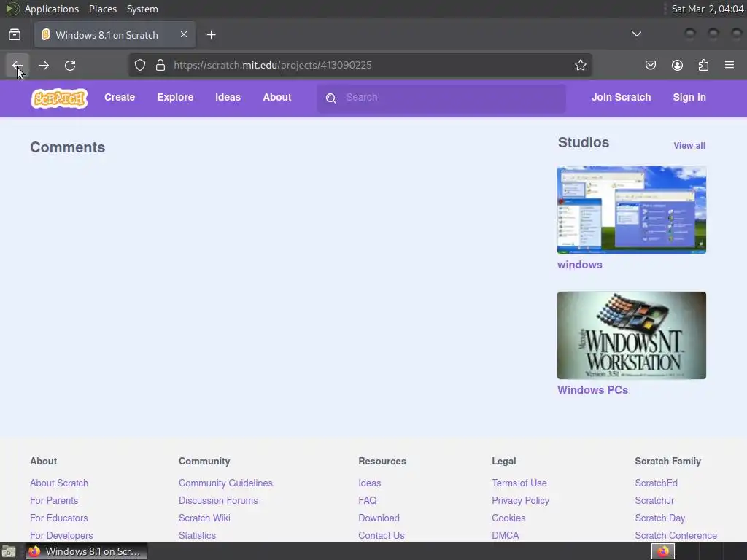
Task: Open Community Guidelines footer link
Action: point(225,483)
